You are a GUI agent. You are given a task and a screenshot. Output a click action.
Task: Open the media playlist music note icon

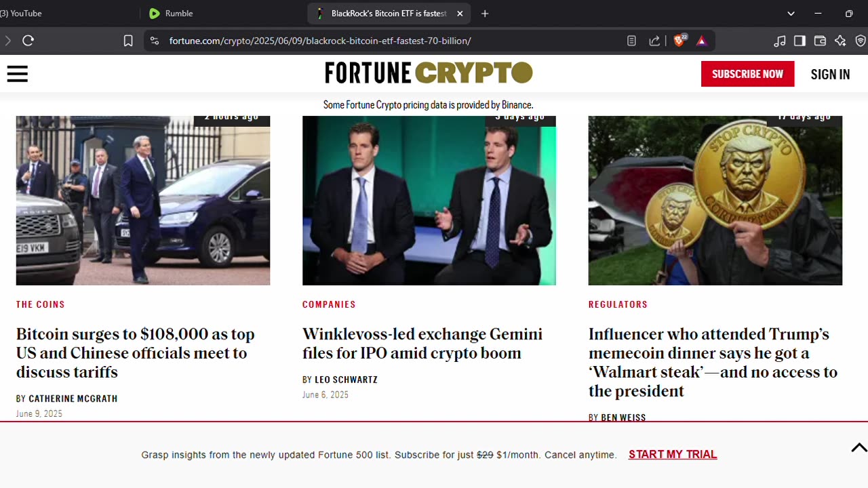pos(780,41)
